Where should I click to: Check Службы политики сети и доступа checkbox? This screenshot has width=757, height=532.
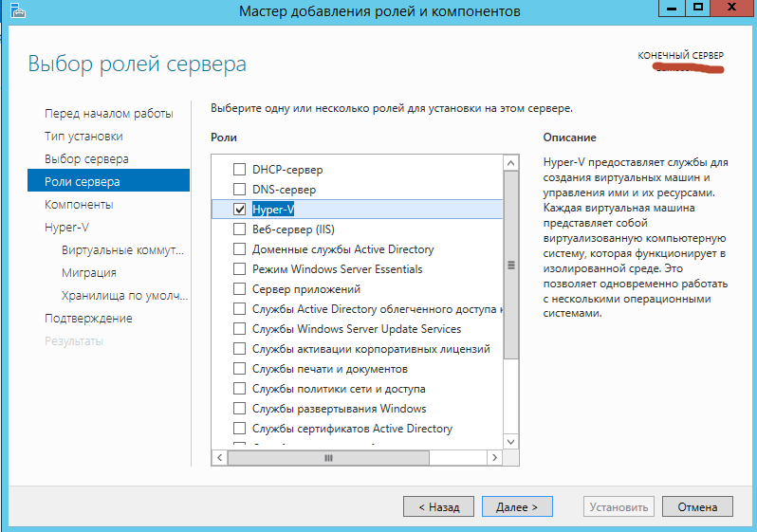pyautogui.click(x=239, y=388)
